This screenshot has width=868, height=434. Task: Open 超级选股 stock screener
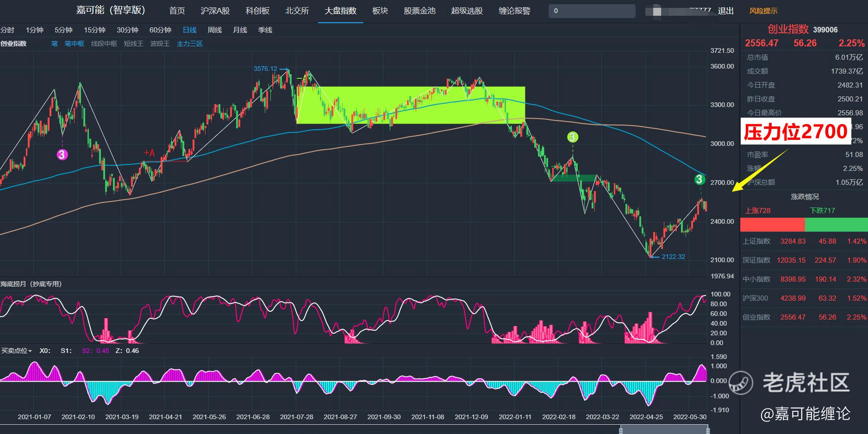(467, 11)
